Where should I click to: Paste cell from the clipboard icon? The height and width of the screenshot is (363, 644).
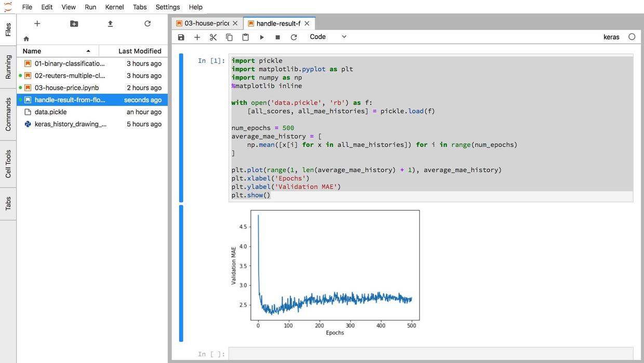coord(246,37)
